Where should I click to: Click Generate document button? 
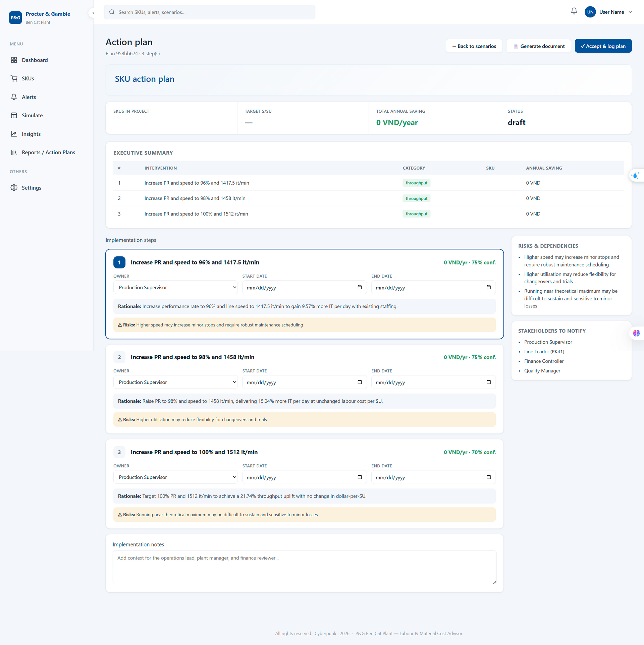tap(538, 46)
